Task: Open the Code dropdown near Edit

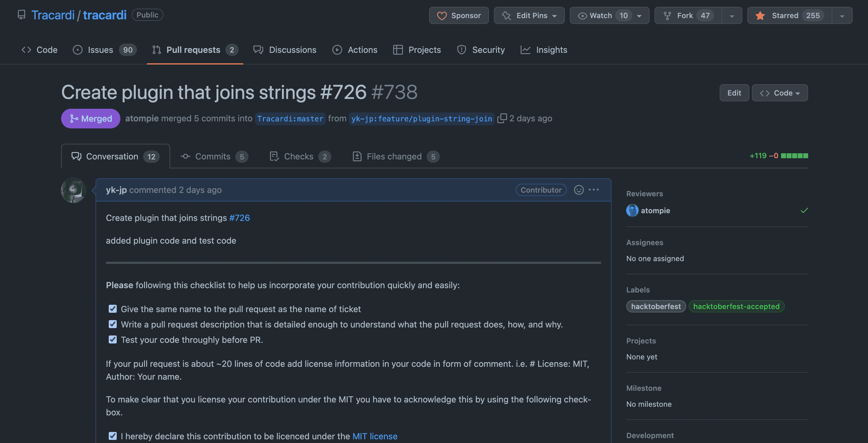Action: 780,93
